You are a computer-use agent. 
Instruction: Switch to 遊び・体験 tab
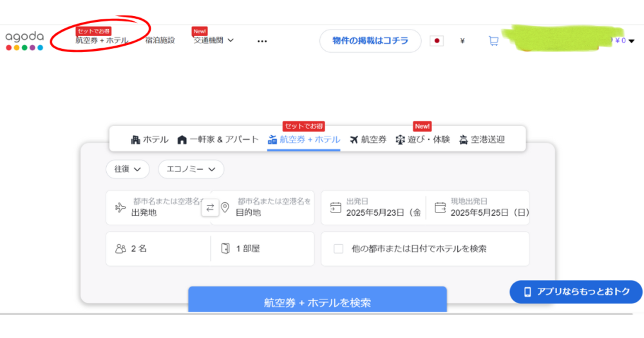point(422,140)
